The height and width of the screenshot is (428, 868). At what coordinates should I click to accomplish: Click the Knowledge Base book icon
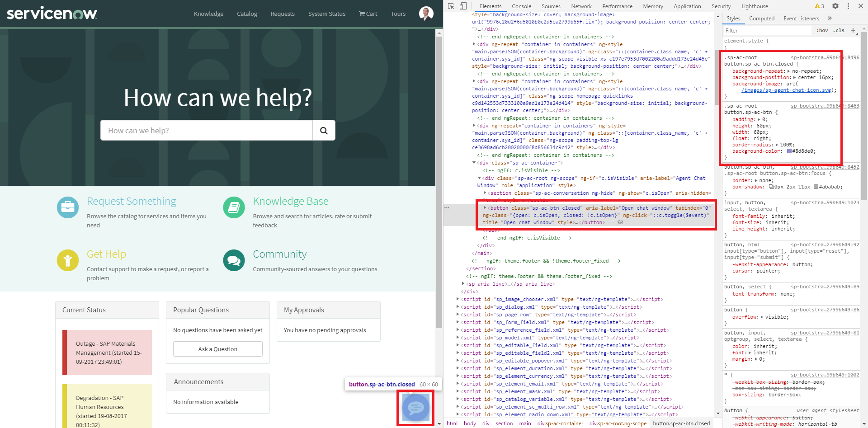pyautogui.click(x=234, y=207)
